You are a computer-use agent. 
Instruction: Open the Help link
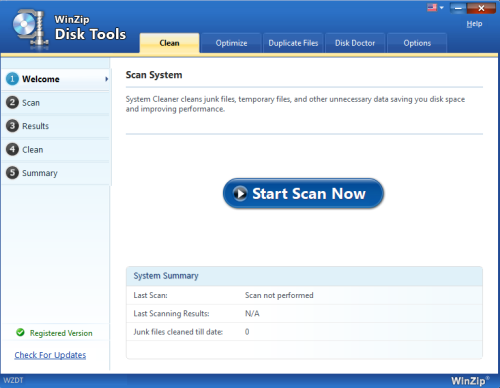click(x=474, y=24)
